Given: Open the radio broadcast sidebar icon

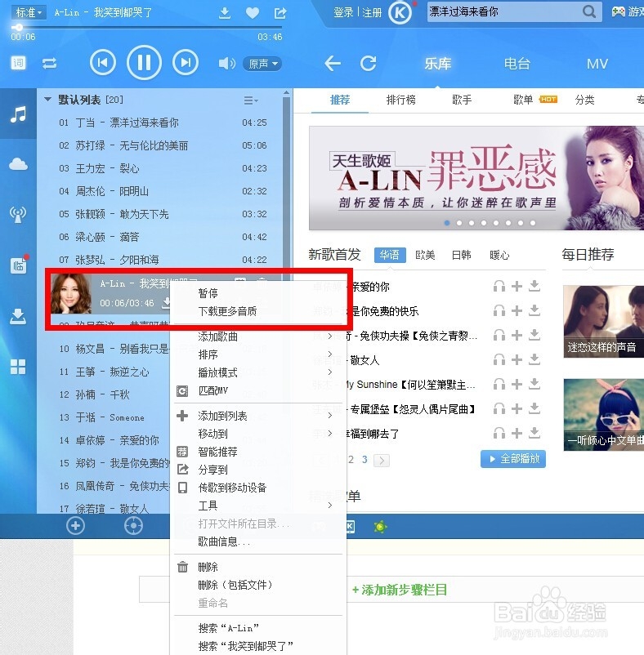Looking at the screenshot, I should pyautogui.click(x=18, y=214).
